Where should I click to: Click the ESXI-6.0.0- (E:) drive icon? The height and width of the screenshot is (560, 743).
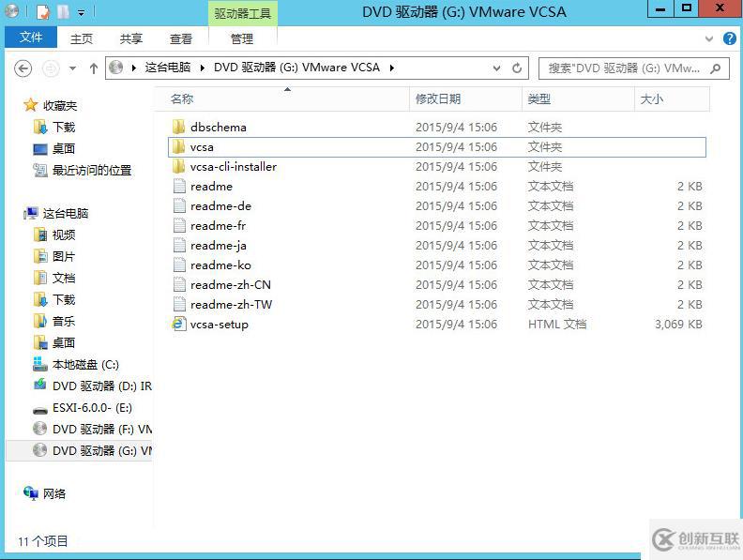39,409
